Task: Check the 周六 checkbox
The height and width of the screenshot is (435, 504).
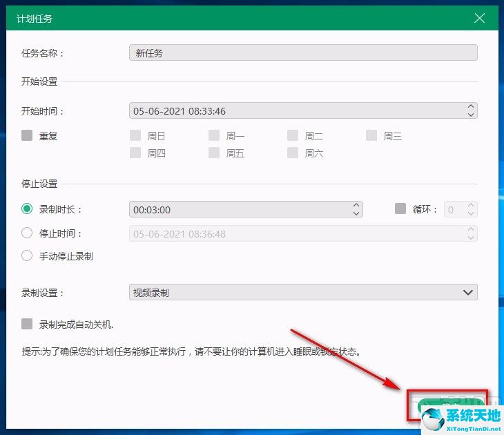Action: (293, 153)
